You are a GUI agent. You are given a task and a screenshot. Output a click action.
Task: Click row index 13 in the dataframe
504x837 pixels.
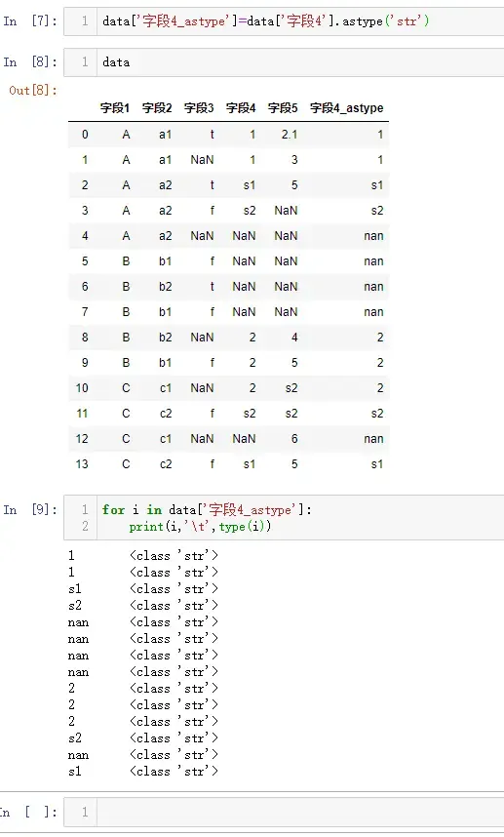tap(82, 464)
